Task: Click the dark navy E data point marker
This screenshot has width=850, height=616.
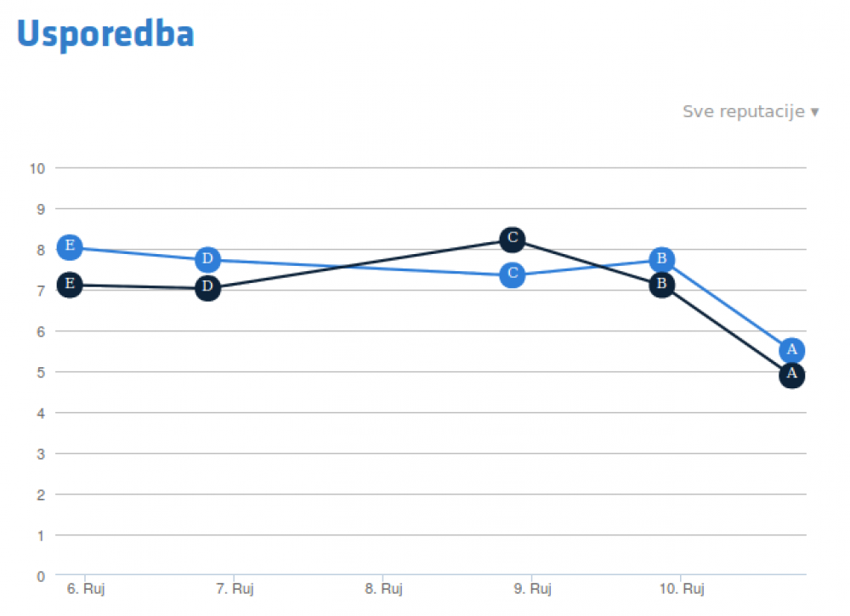Action: (x=70, y=285)
